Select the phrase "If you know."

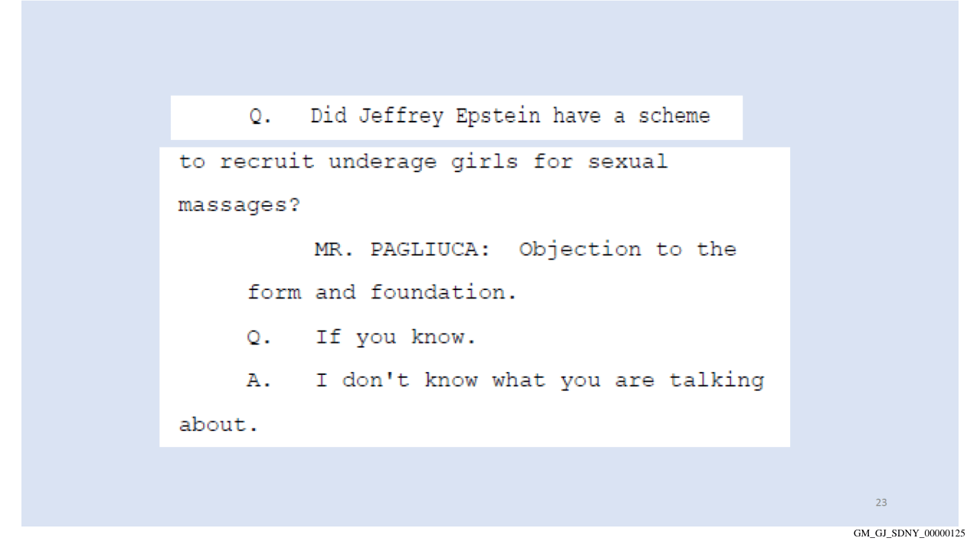(396, 337)
